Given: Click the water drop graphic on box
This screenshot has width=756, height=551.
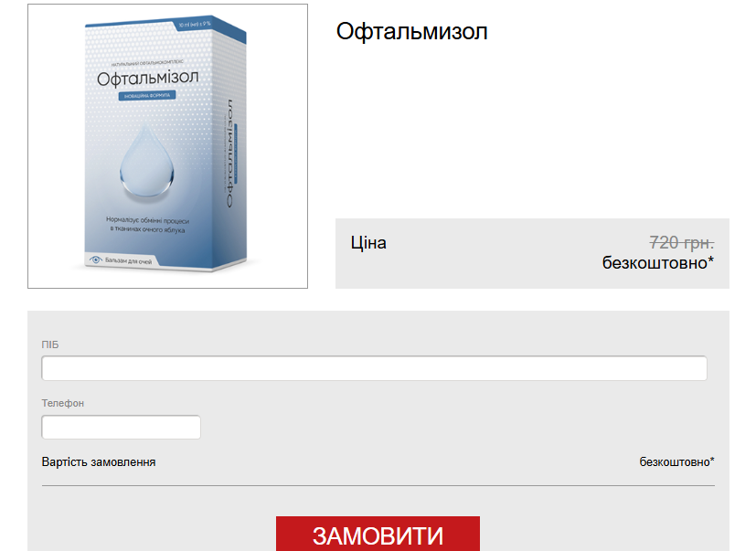Looking at the screenshot, I should (x=146, y=162).
